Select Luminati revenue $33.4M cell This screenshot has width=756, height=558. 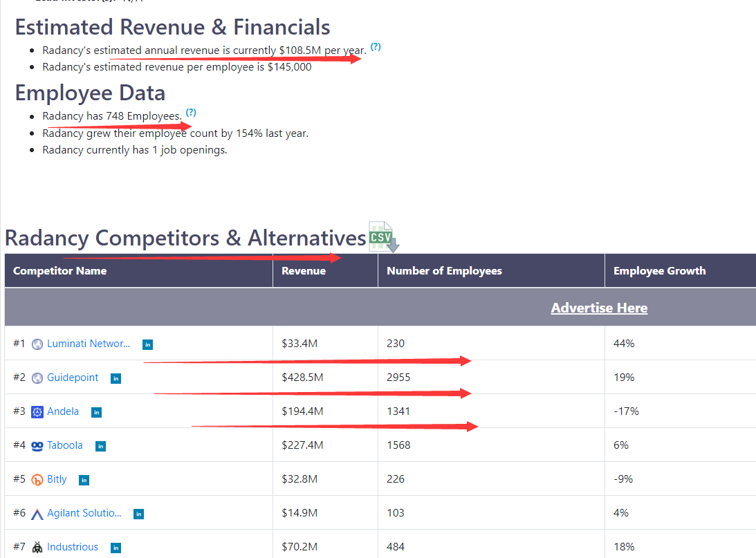tap(326, 344)
